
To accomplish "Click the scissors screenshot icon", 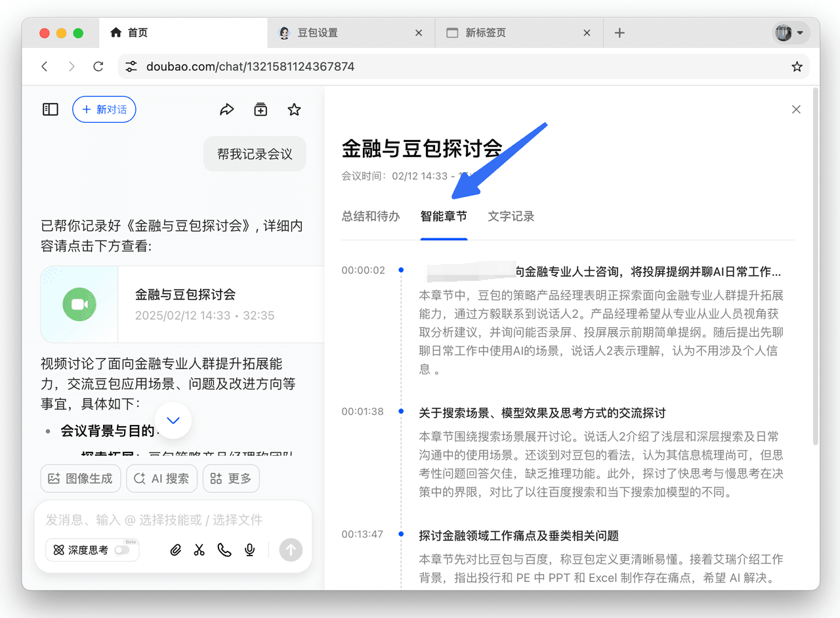I will click(x=199, y=550).
